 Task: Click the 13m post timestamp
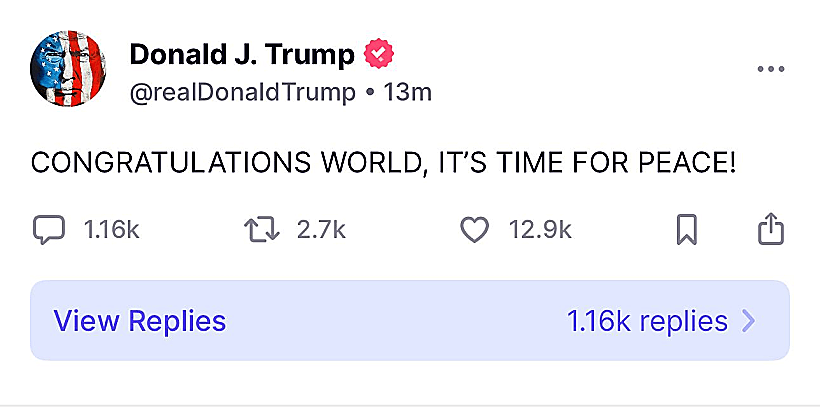coord(408,92)
